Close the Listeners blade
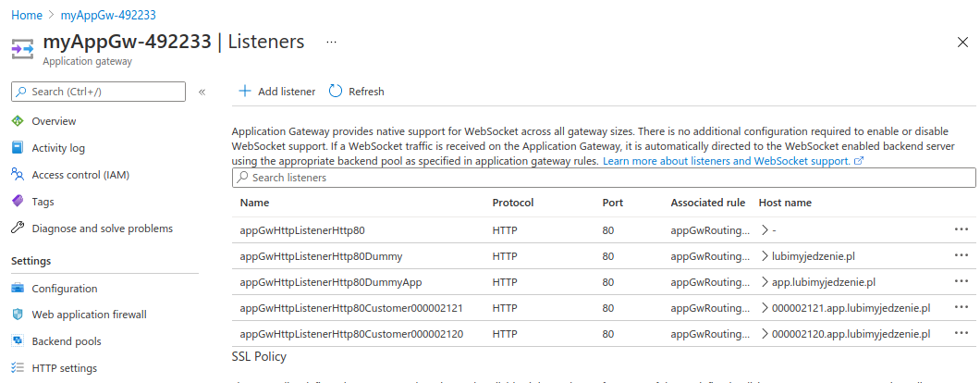The width and height of the screenshot is (980, 383). (962, 43)
